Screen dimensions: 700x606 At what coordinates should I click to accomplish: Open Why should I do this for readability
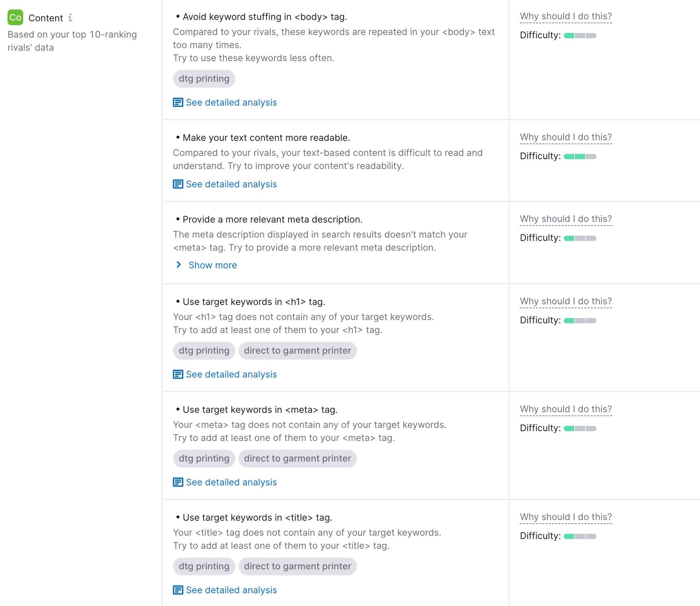pos(566,137)
